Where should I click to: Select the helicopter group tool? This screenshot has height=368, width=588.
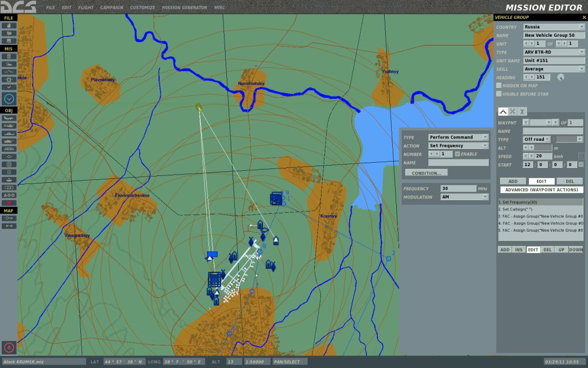9,126
